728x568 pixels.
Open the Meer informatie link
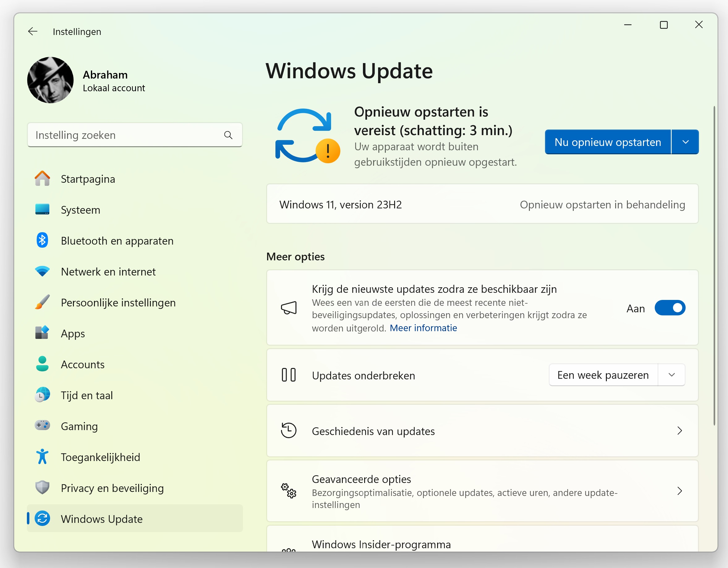[423, 328]
